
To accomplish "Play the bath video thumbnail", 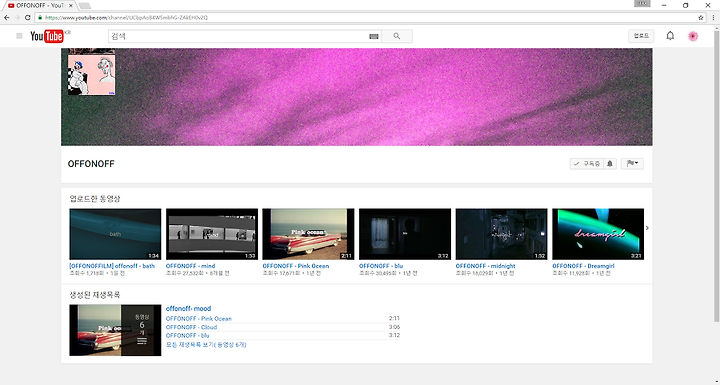I will tap(115, 234).
